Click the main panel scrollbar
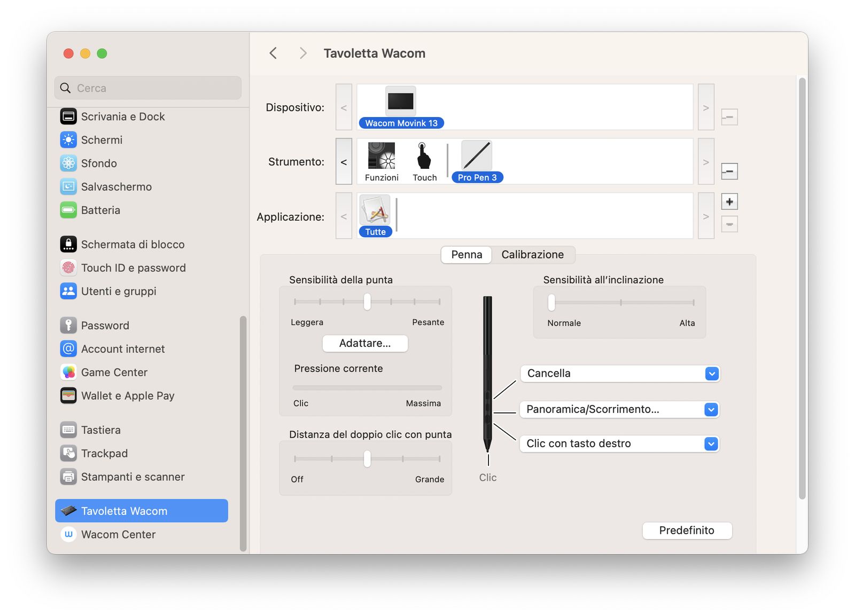Viewport: 855px width, 616px height. coord(802,288)
